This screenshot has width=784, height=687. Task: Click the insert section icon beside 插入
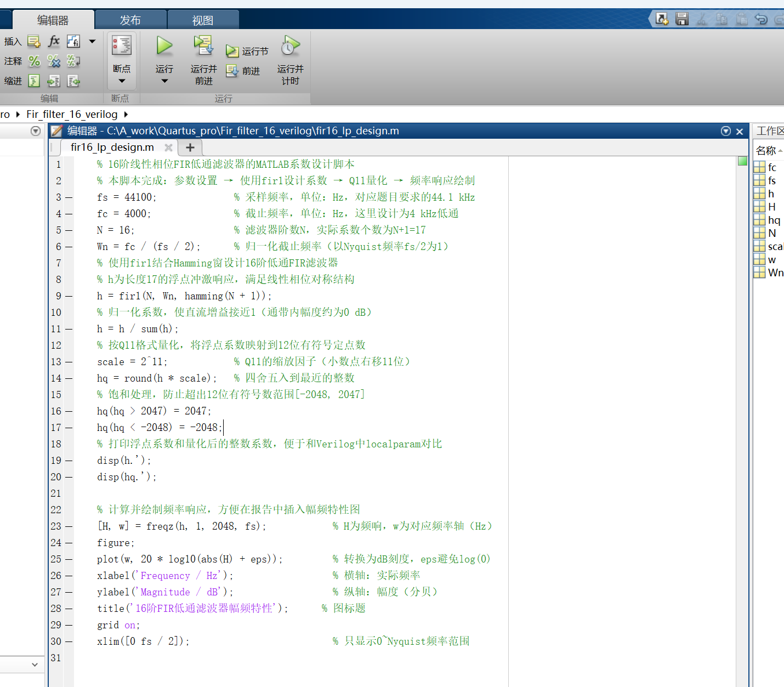34,42
